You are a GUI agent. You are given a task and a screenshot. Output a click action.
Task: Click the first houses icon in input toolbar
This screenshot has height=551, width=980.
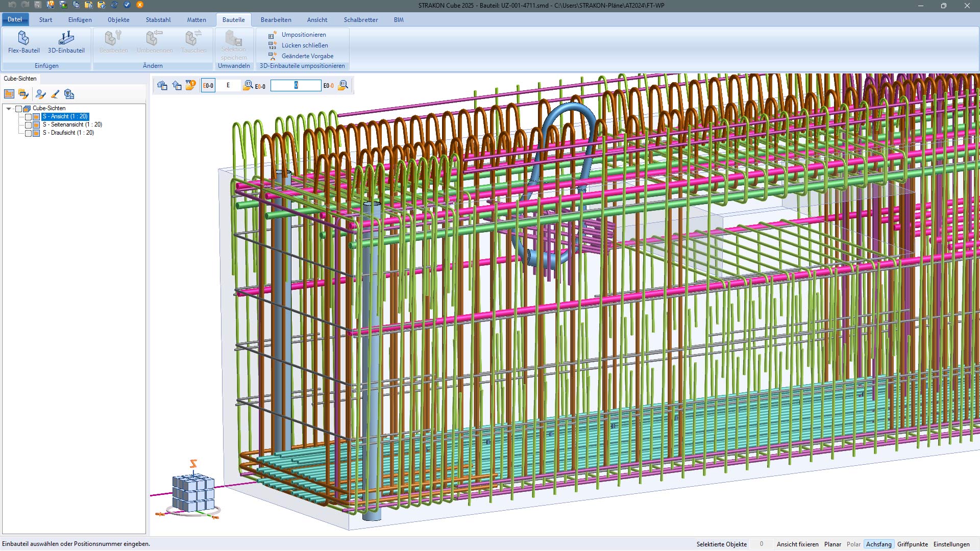[x=162, y=85]
